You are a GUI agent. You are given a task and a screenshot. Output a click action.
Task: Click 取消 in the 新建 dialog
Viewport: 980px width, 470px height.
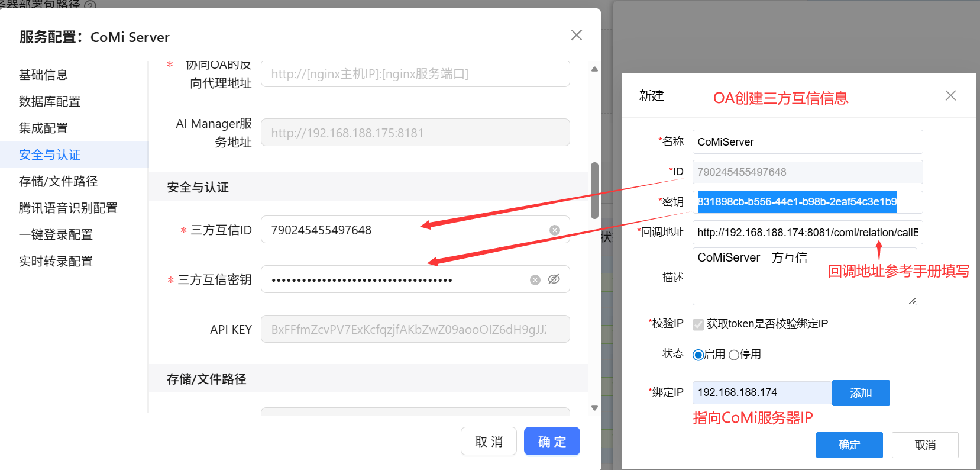coord(925,445)
